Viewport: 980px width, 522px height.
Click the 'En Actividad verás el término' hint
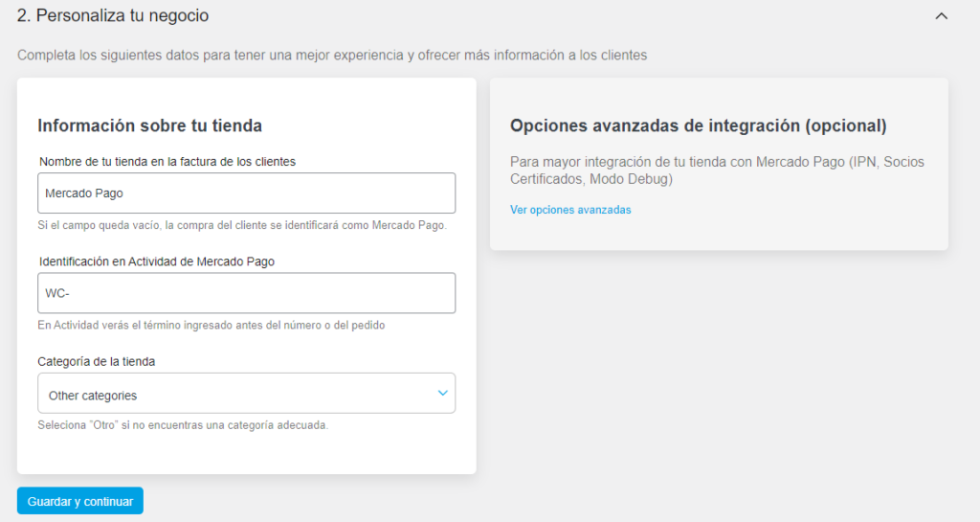212,325
